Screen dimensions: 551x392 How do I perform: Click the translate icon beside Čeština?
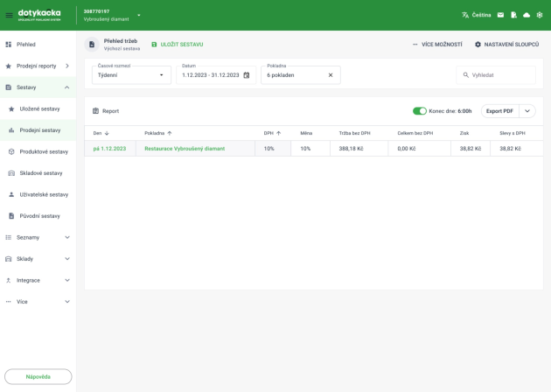click(x=465, y=15)
